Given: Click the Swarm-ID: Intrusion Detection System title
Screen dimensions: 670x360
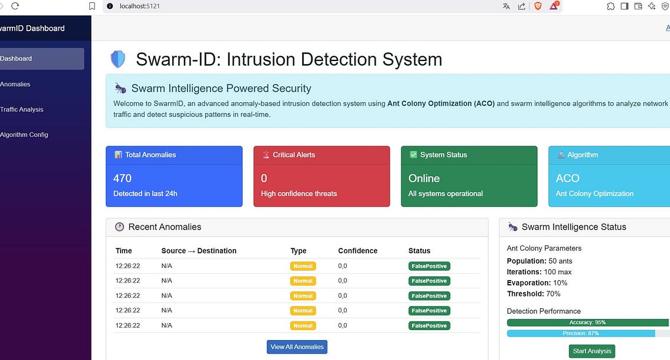Looking at the screenshot, I should point(289,59).
